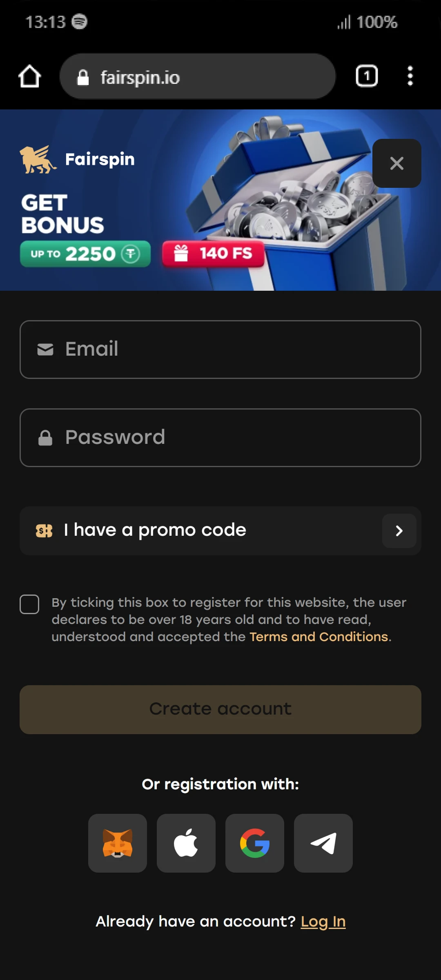The width and height of the screenshot is (441, 980).
Task: Follow the Log In link
Action: point(323,922)
